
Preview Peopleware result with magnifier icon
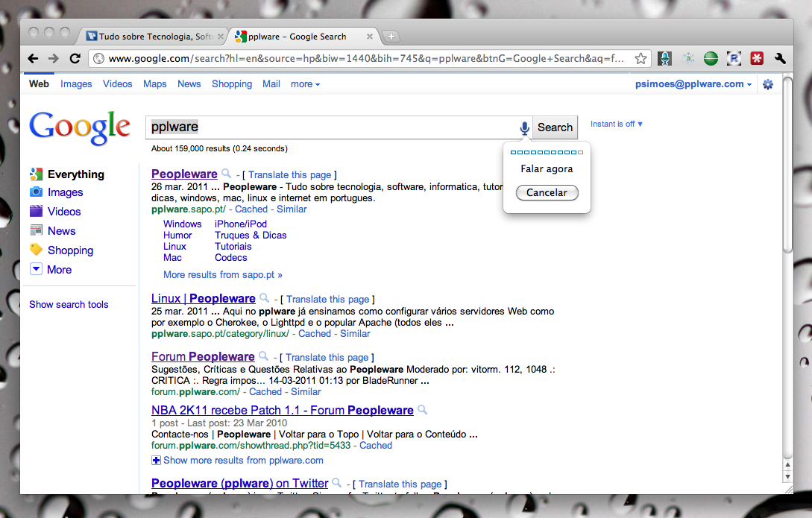point(227,174)
